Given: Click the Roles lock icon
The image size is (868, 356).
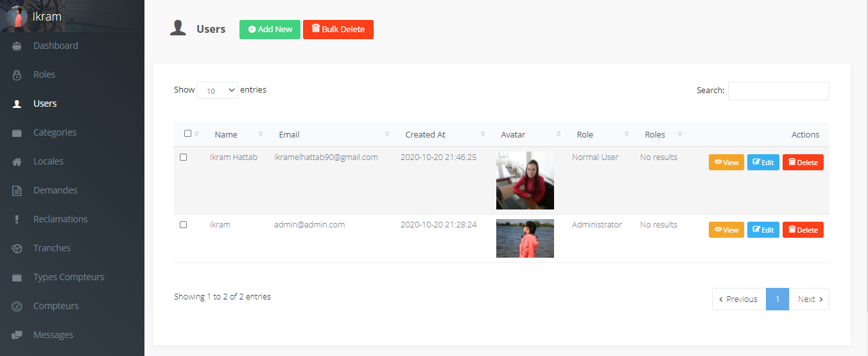Looking at the screenshot, I should tap(17, 75).
